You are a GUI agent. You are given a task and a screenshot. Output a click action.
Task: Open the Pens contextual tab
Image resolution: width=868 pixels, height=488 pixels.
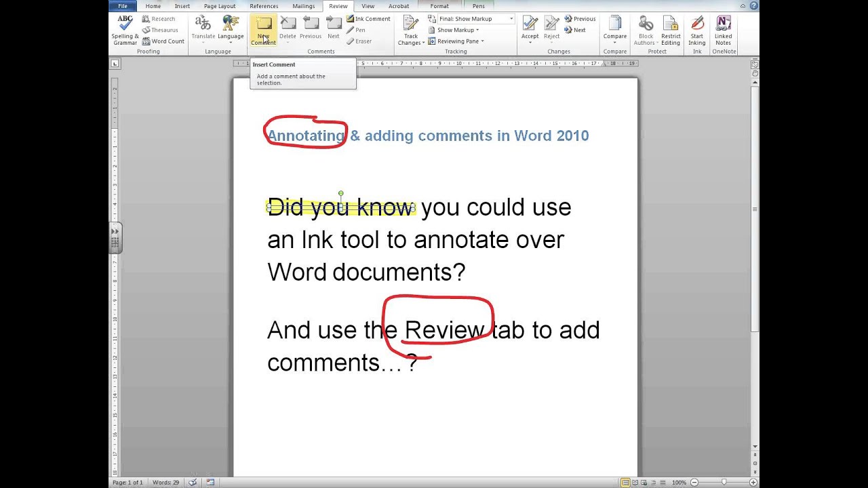point(479,6)
